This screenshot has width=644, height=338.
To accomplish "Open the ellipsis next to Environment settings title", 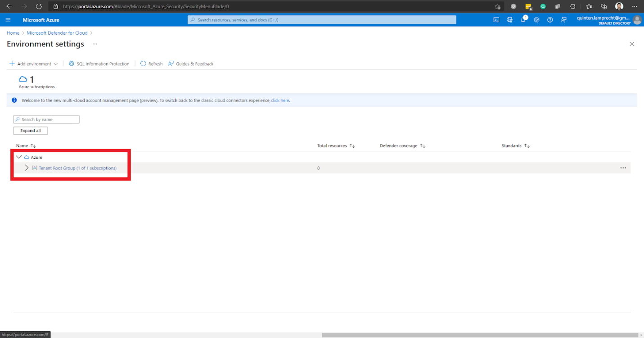I will click(95, 44).
